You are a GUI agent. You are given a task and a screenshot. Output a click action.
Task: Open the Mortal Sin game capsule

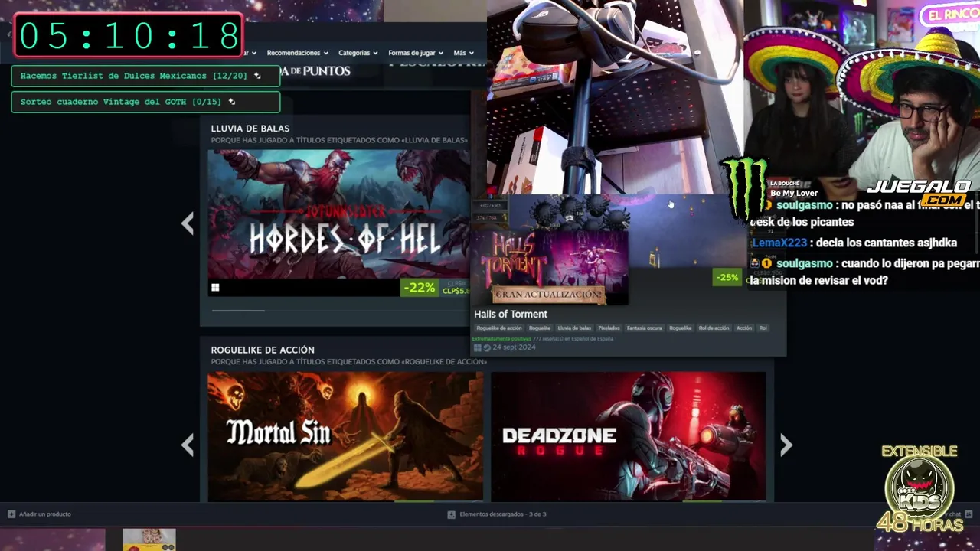coord(345,436)
